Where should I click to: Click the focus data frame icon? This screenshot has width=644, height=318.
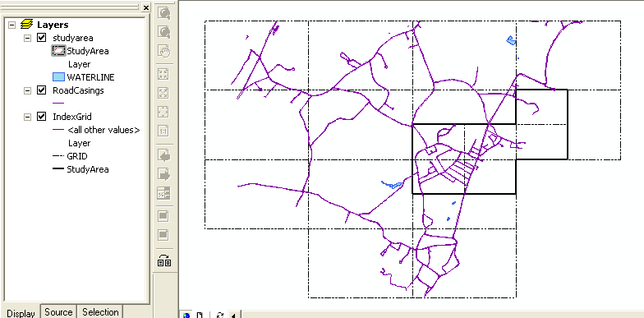(x=163, y=235)
